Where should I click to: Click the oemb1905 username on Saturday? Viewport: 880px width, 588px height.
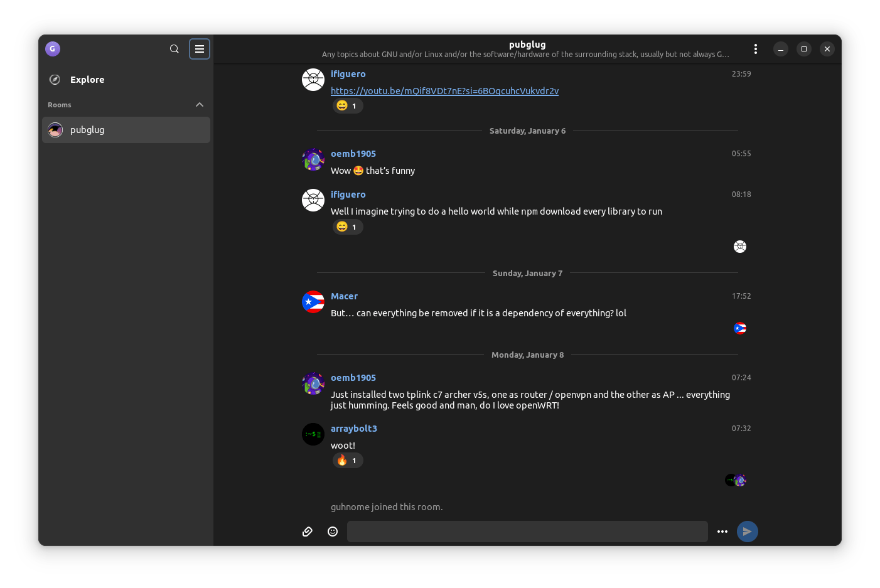click(x=353, y=154)
